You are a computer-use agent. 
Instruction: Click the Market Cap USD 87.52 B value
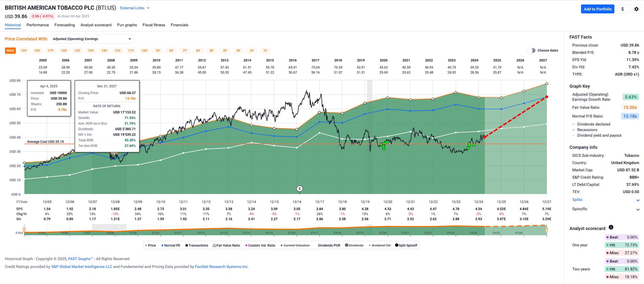[x=628, y=170]
